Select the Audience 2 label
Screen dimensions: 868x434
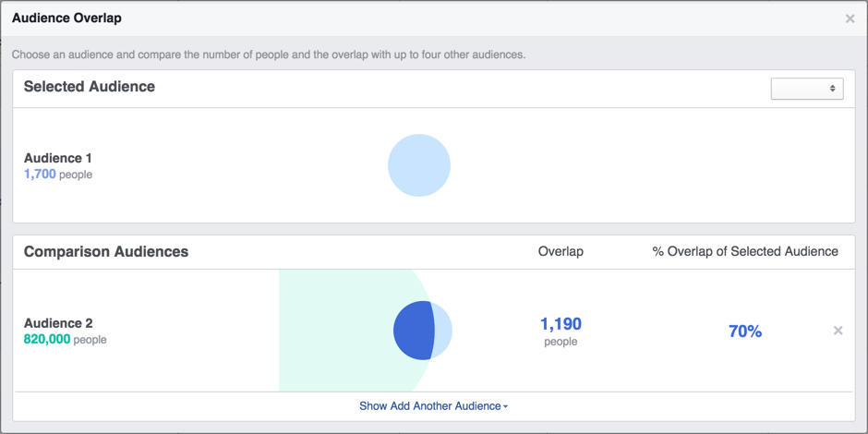(58, 323)
